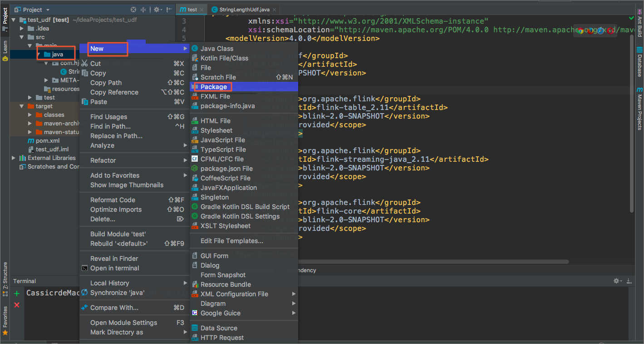The height and width of the screenshot is (344, 644).
Task: Create an FXML File
Action: 243,96
